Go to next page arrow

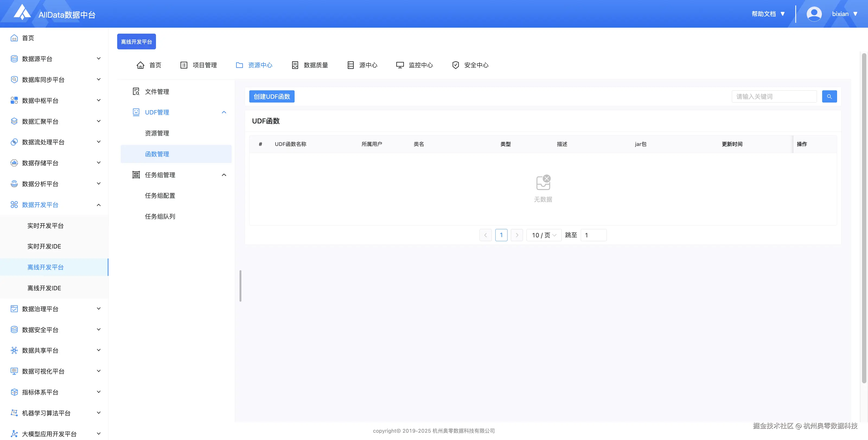tap(517, 235)
